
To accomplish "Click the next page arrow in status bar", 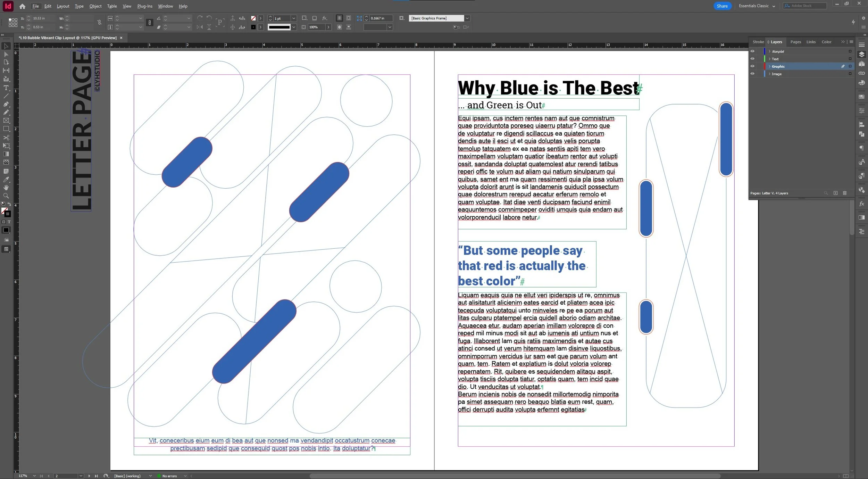I will click(x=89, y=476).
